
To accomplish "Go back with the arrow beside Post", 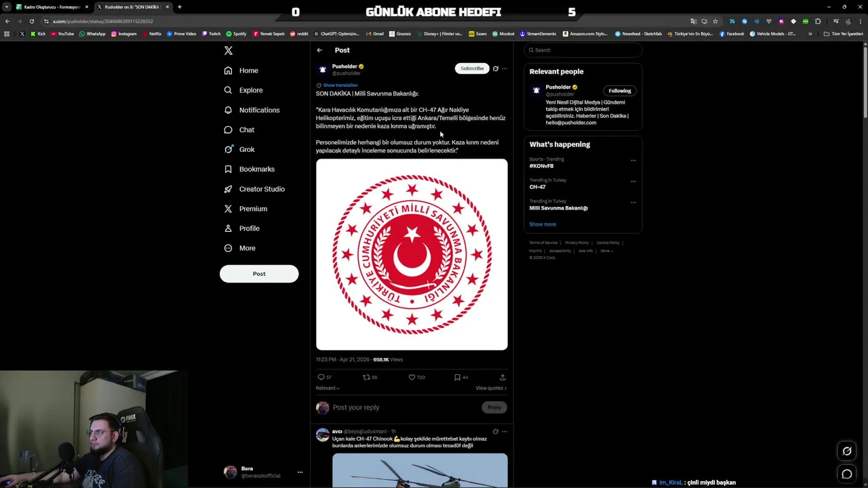I will 319,50.
